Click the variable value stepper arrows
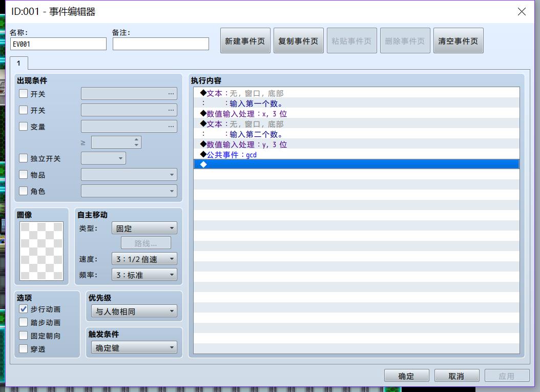 coord(136,142)
